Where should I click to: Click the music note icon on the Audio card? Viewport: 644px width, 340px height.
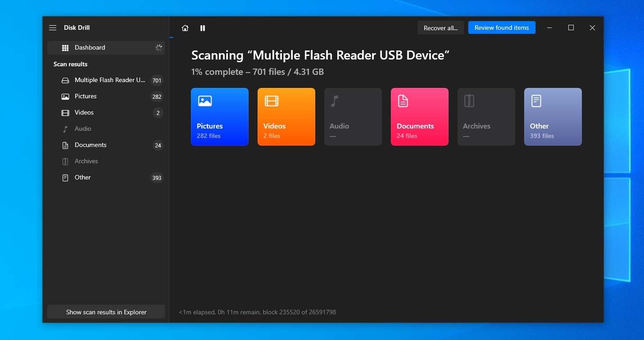click(334, 101)
